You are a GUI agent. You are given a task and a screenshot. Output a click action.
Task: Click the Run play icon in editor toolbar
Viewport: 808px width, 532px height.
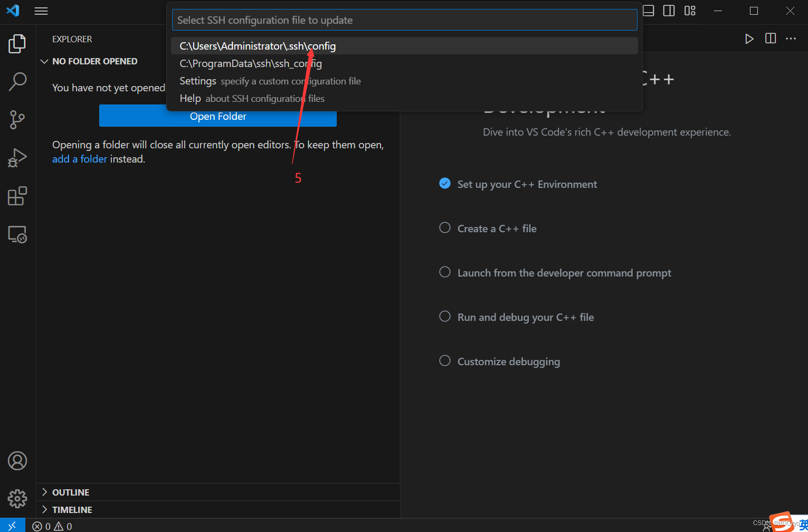(x=749, y=39)
